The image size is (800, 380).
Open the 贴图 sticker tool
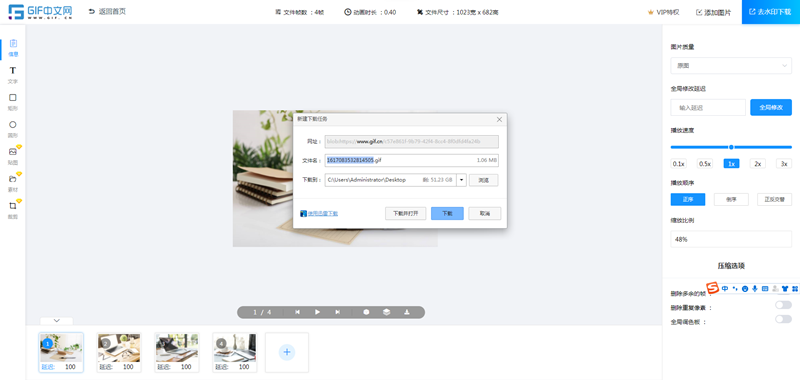[x=13, y=156]
